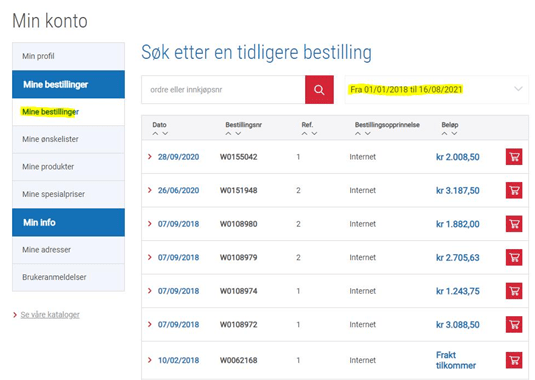Expand order row W0108979
535x380 pixels.
tap(149, 257)
